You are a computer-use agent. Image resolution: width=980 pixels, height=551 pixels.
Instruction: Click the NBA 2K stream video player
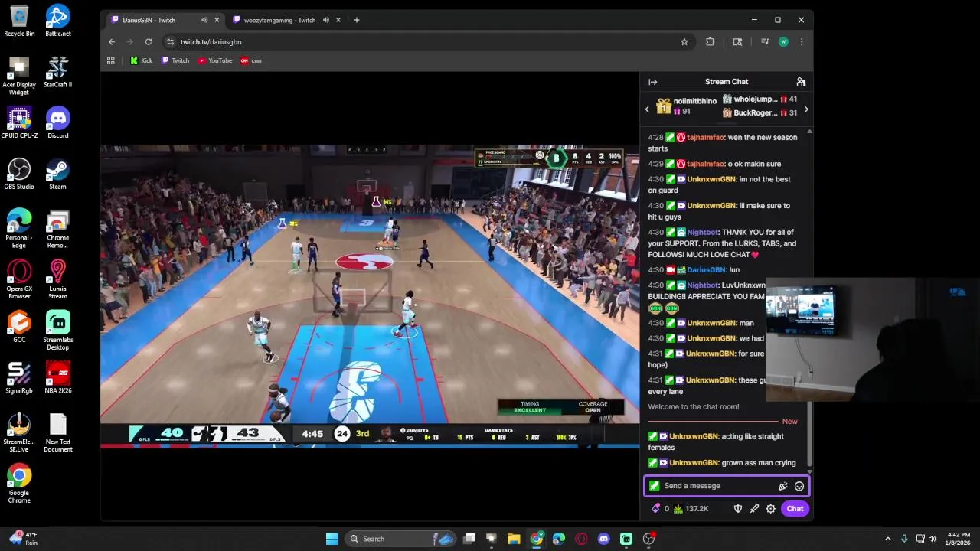click(370, 295)
